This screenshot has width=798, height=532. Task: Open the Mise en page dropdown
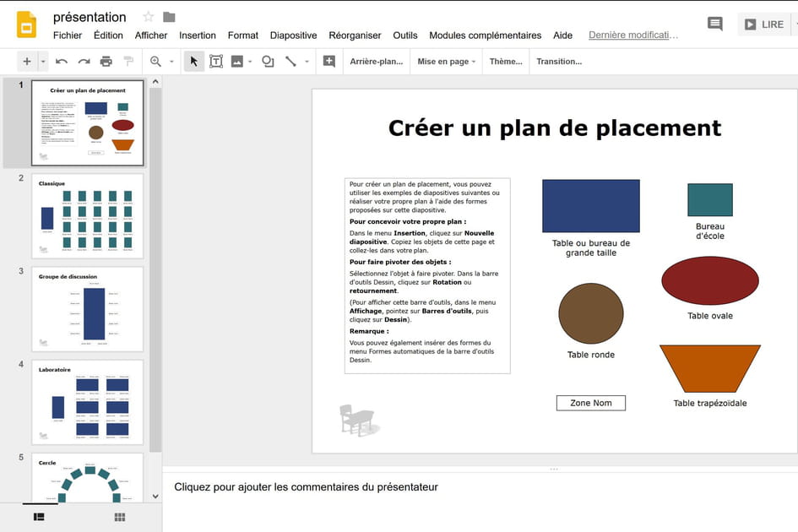(447, 62)
